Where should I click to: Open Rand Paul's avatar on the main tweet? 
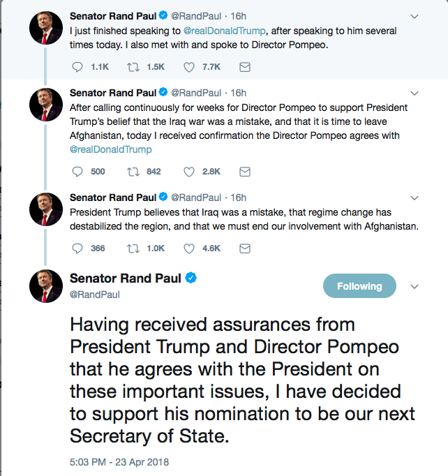coord(46,286)
